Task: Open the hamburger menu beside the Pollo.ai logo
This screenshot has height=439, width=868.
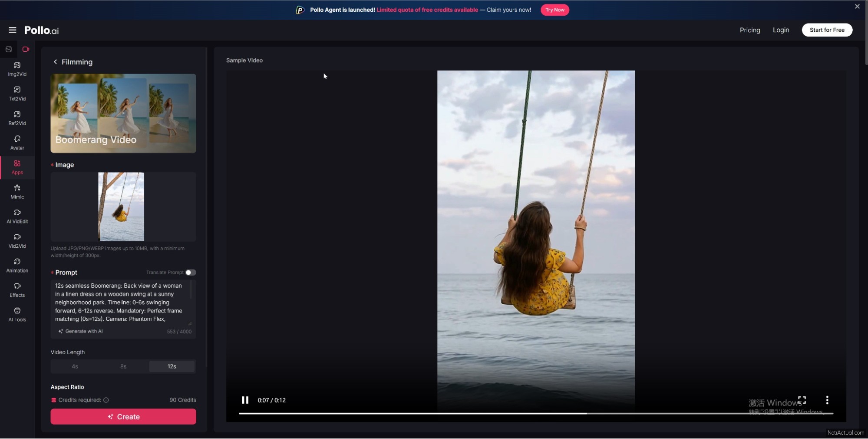Action: pos(12,30)
